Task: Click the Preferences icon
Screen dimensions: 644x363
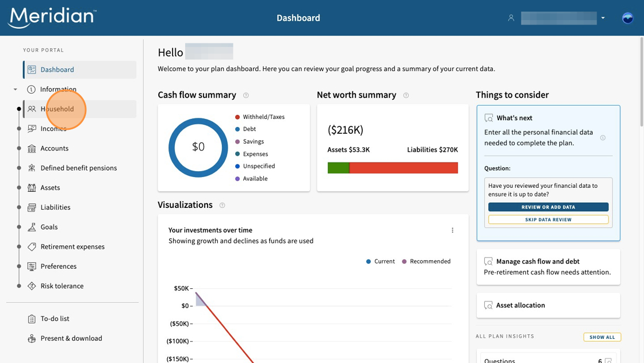Action: click(x=32, y=267)
